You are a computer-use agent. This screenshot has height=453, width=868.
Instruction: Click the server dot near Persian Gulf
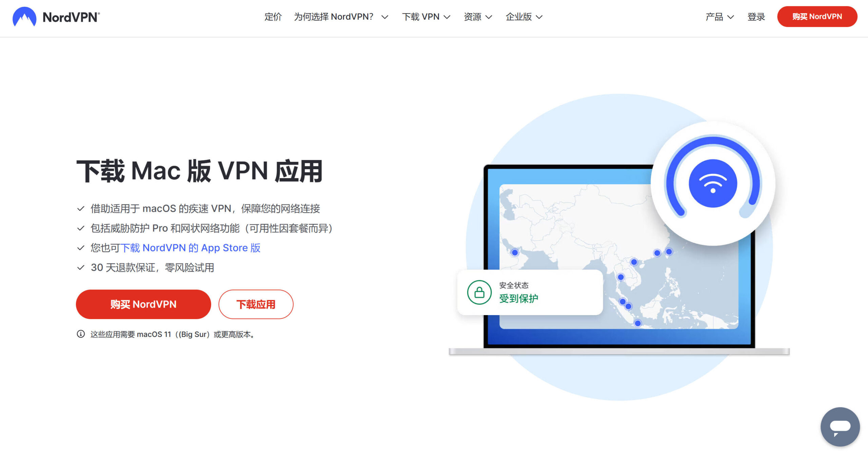click(x=515, y=252)
